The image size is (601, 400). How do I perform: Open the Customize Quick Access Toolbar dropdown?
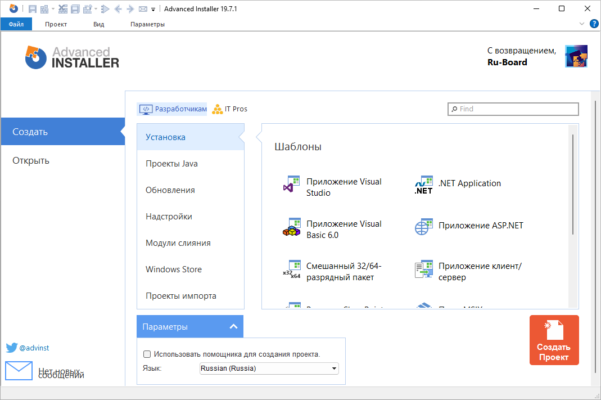[153, 9]
